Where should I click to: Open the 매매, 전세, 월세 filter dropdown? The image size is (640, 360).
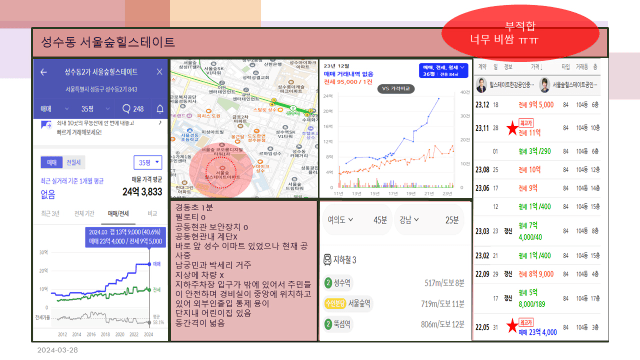tap(443, 71)
